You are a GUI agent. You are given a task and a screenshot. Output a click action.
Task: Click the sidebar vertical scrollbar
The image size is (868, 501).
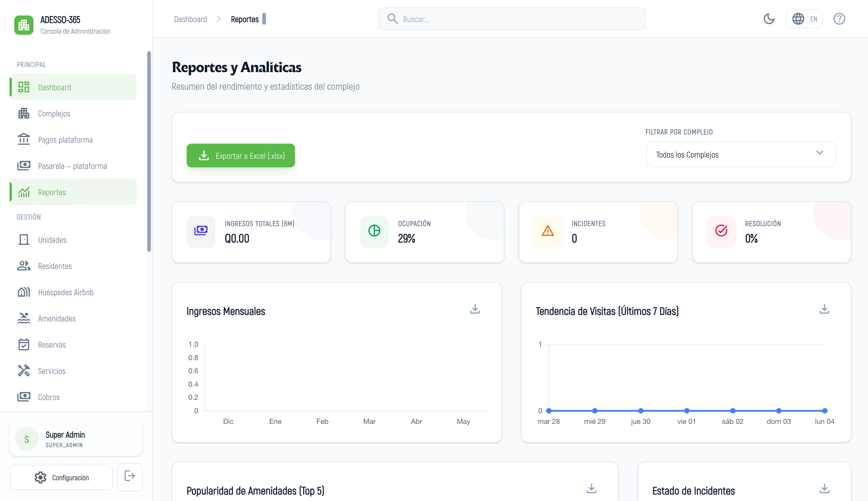point(149,151)
